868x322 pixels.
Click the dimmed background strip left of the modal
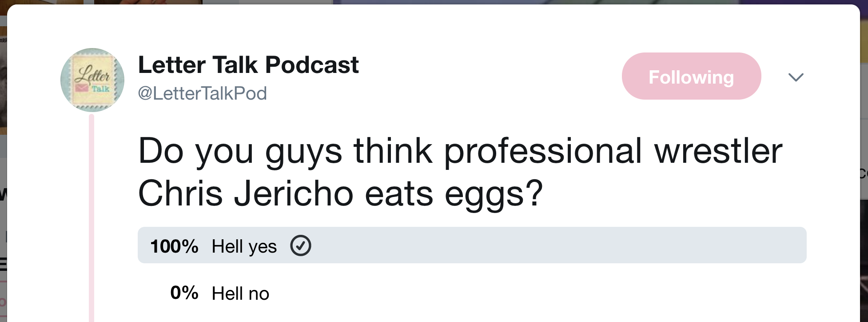pos(3,178)
